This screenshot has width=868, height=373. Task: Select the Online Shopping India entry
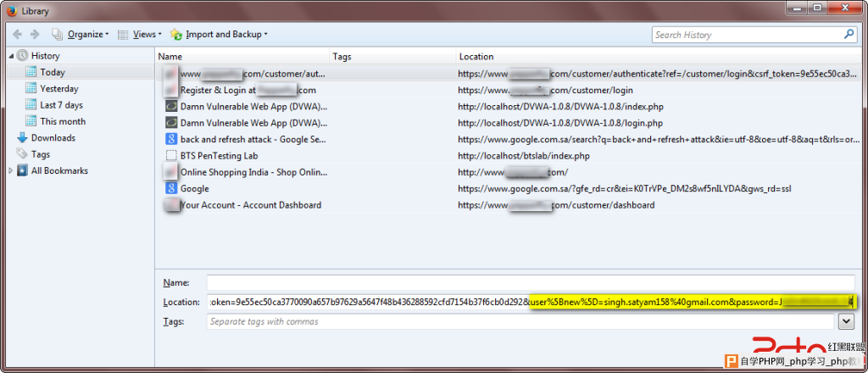coord(509,172)
